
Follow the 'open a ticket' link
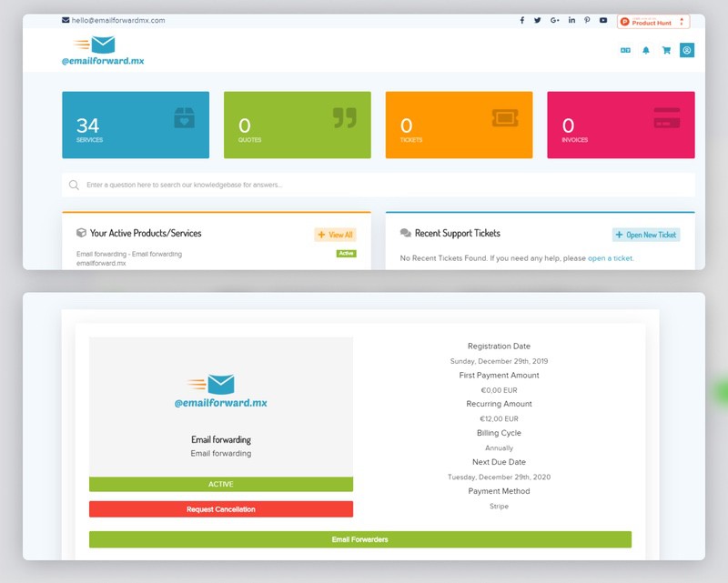coord(610,258)
